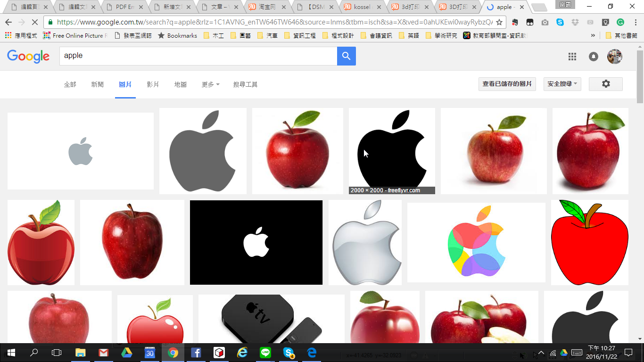The width and height of the screenshot is (644, 362).
Task: Switch to the PDF browser tab
Action: click(x=124, y=7)
